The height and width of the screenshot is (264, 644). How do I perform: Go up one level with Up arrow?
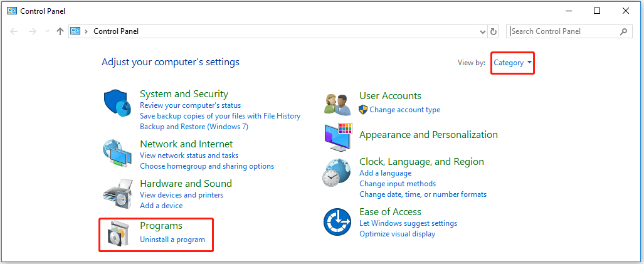pyautogui.click(x=60, y=31)
